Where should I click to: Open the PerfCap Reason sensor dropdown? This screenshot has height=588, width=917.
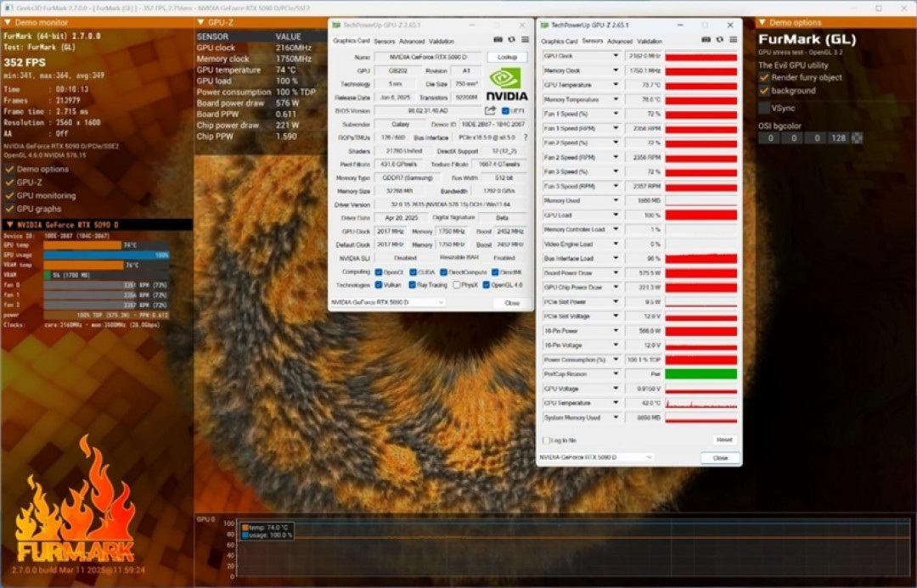tap(616, 374)
